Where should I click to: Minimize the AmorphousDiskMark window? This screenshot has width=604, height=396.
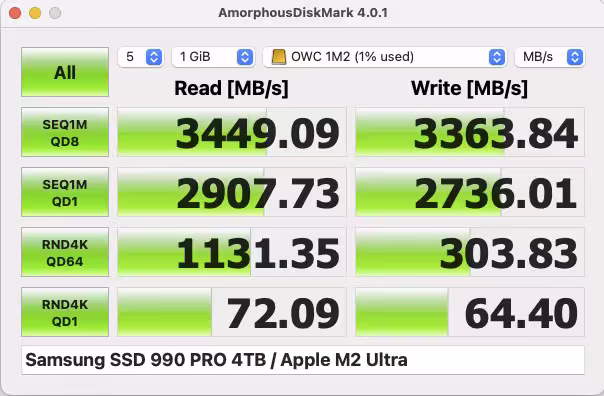pos(35,13)
